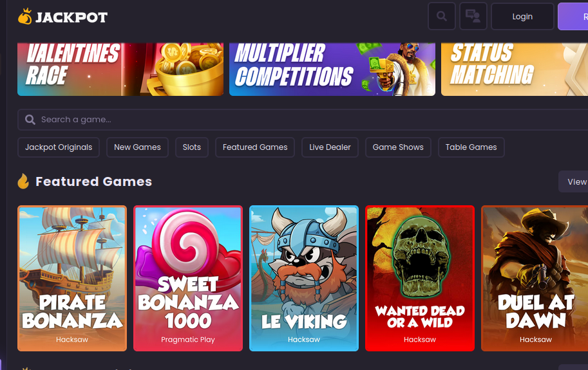Focus the Search a game field
The height and width of the screenshot is (370, 588).
coord(303,120)
